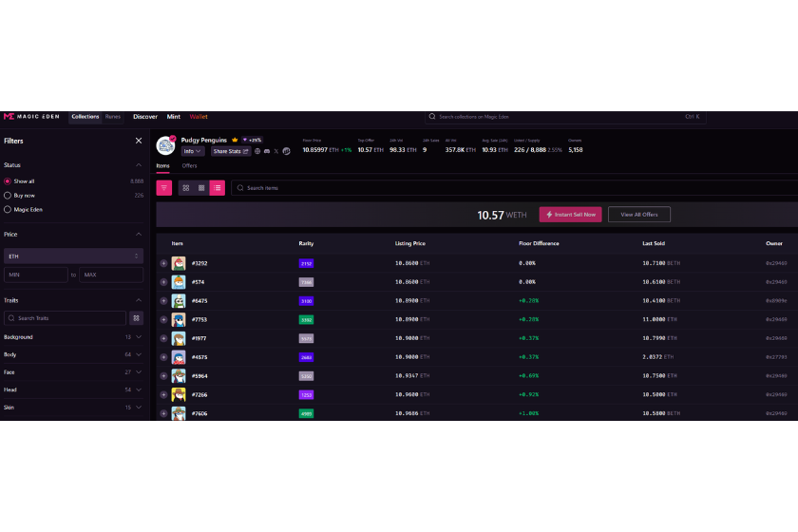Open the Info dropdown
The image size is (798, 532).
(192, 151)
